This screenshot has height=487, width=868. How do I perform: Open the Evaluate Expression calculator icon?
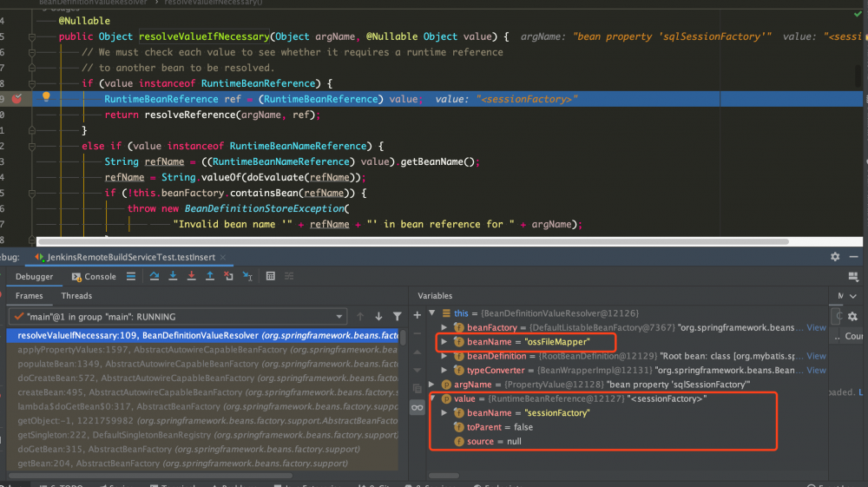pos(271,276)
